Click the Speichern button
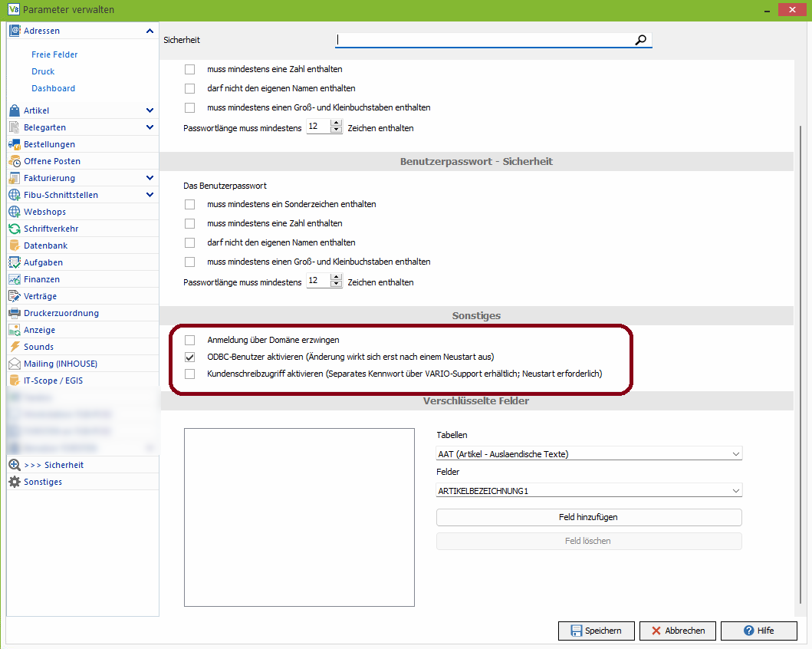 pyautogui.click(x=596, y=631)
